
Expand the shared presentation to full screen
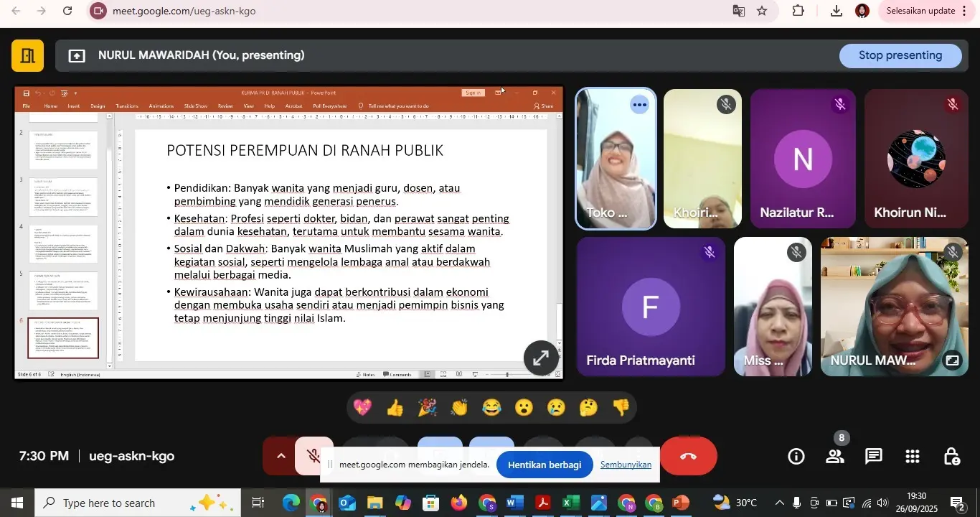[541, 358]
